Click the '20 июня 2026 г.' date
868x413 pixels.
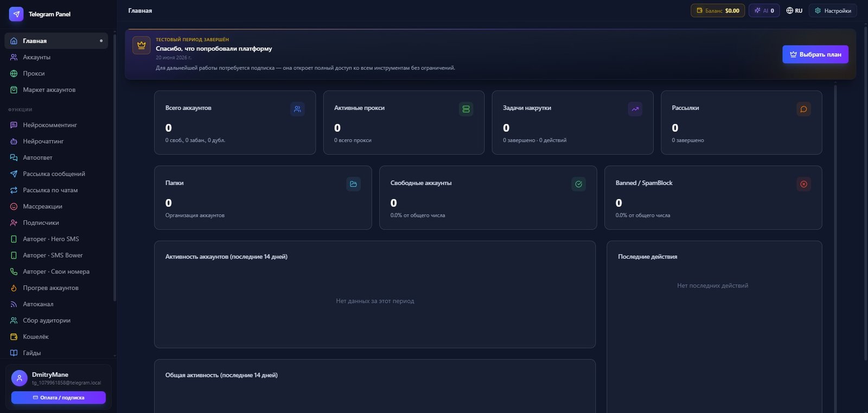pyautogui.click(x=174, y=58)
